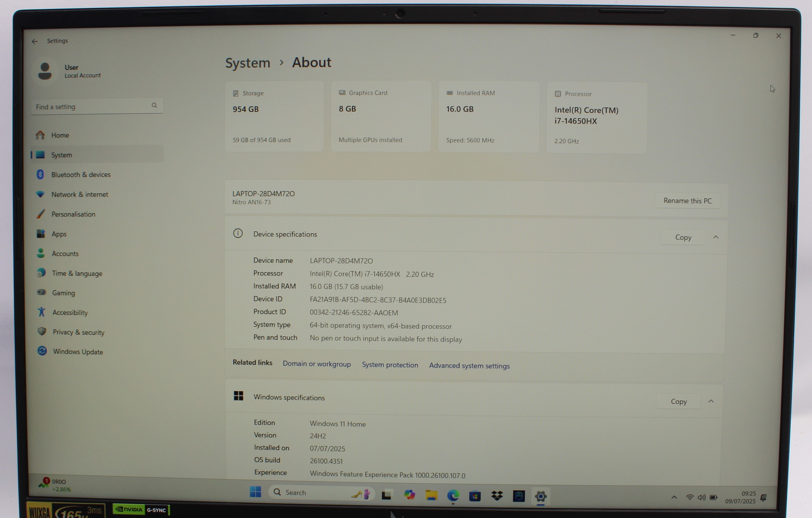The width and height of the screenshot is (812, 518).
Task: Open Windows Update settings
Action: pos(97,352)
